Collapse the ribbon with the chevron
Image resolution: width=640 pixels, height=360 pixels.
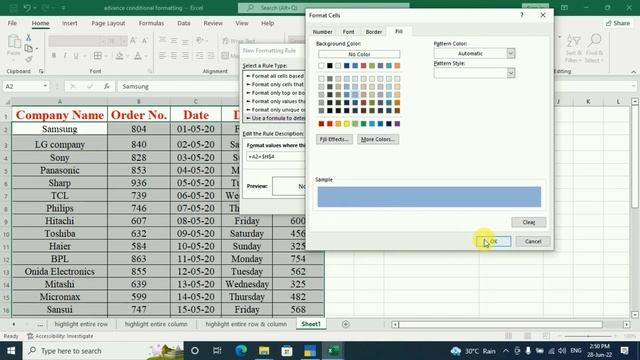633,72
